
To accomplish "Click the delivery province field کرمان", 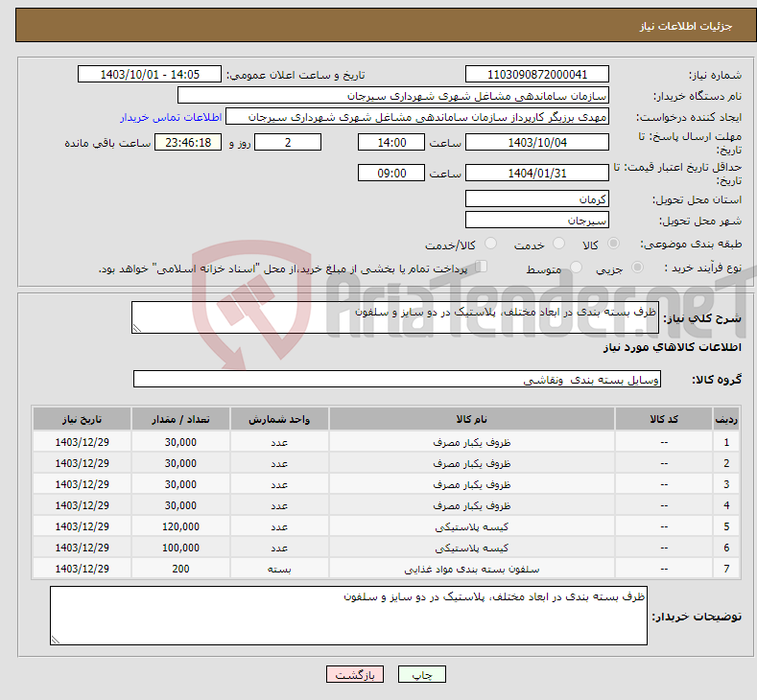I will [x=537, y=198].
